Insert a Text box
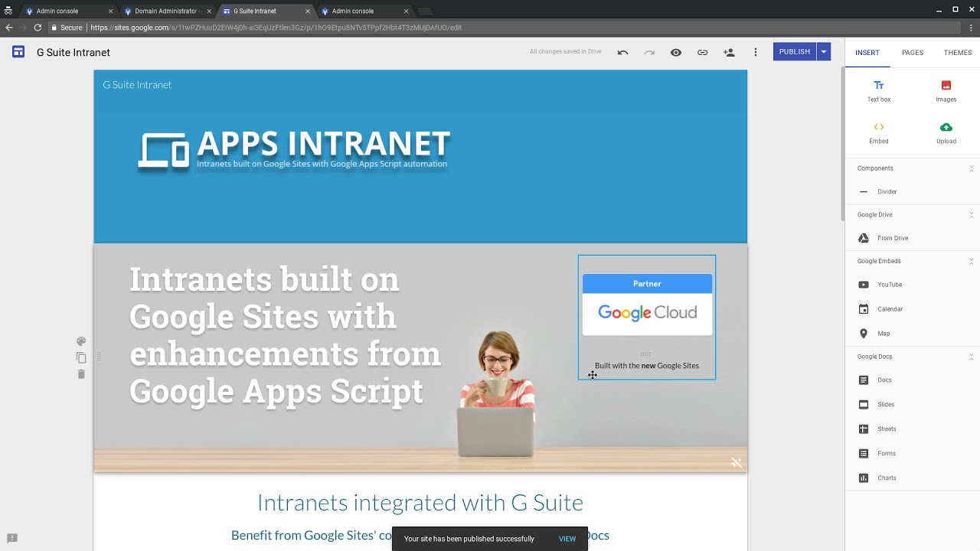 pos(879,91)
